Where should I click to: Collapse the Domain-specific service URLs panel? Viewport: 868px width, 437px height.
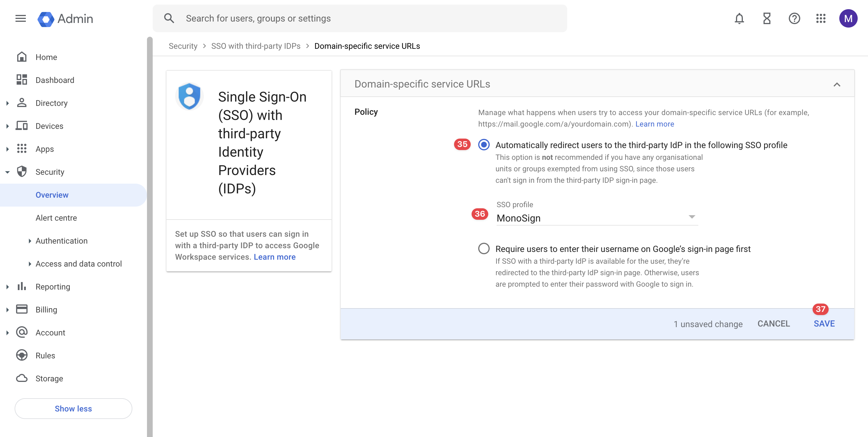[x=837, y=84]
